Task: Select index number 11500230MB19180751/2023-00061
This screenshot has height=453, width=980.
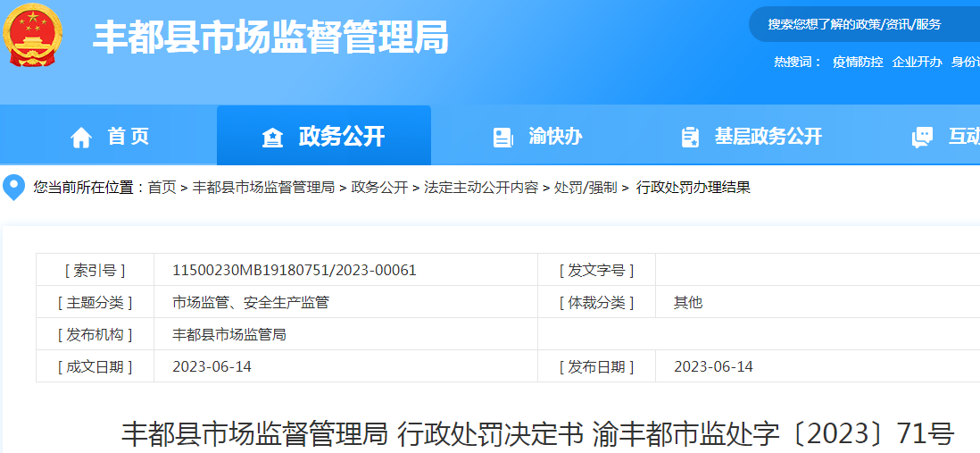Action: (x=295, y=271)
